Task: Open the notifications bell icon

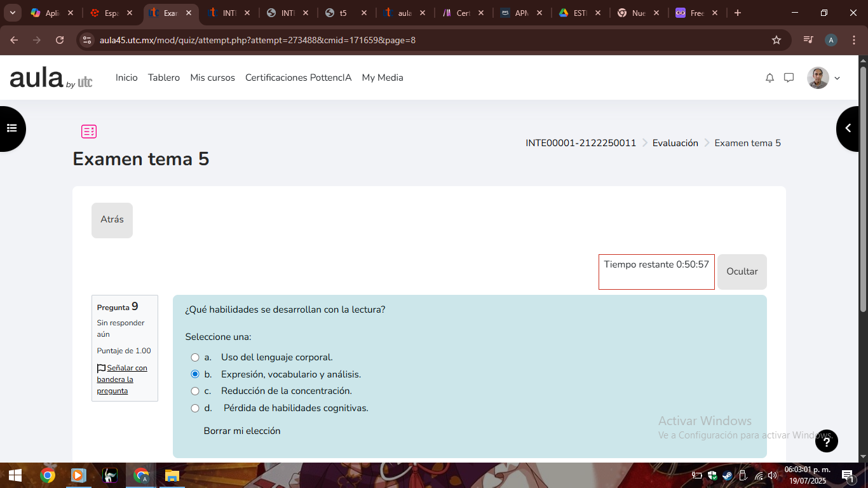Action: click(x=770, y=78)
